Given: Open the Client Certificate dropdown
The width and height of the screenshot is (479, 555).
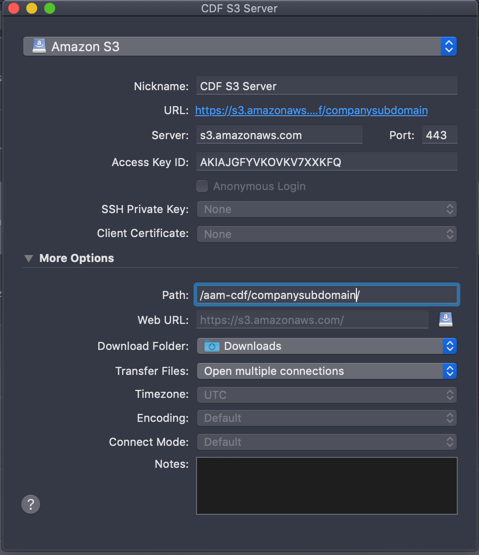Looking at the screenshot, I should pos(327,234).
